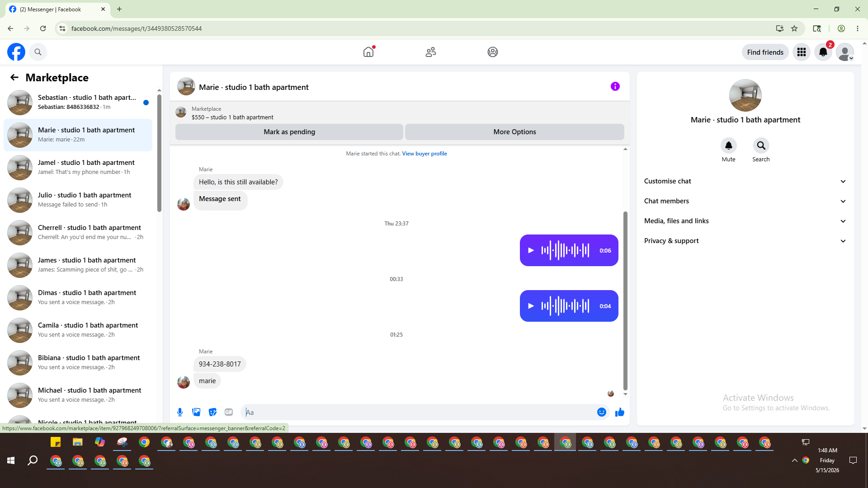868x488 pixels.
Task: Play the 0:06 voice message
Action: (531, 250)
